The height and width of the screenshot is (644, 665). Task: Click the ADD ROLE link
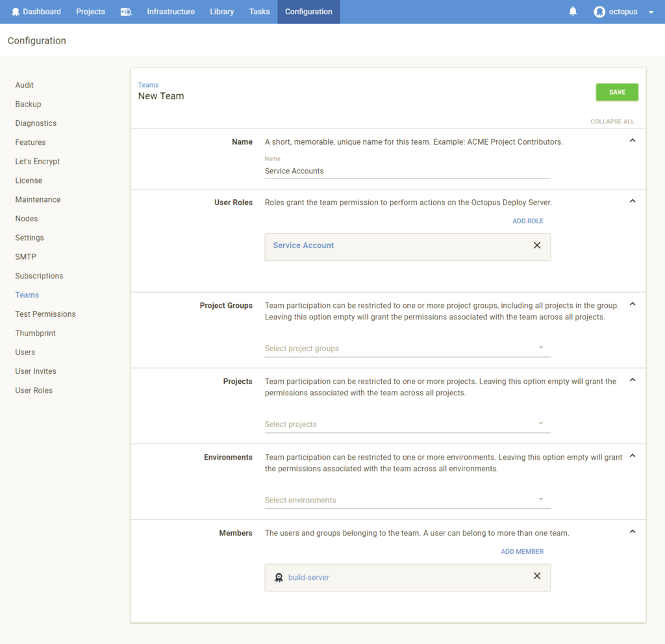[x=527, y=221]
